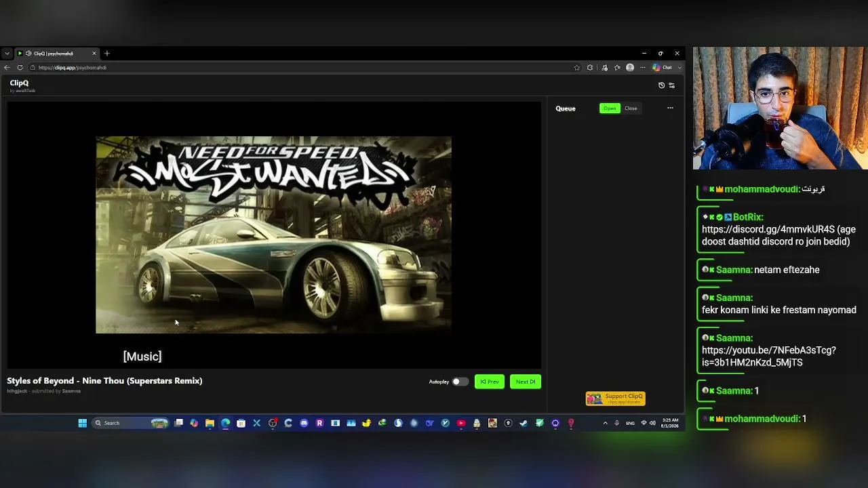
Task: Switch to Microsoft Edge in the taskbar
Action: [226, 423]
